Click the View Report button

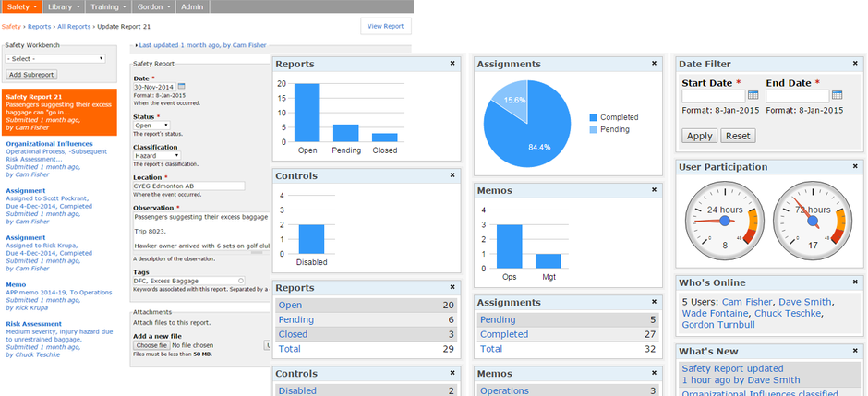click(386, 26)
